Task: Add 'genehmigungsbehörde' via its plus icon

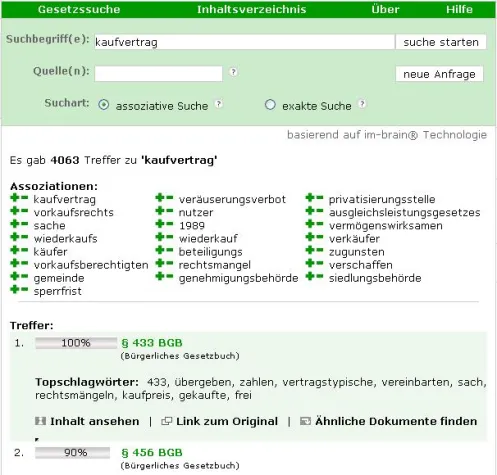Action: pos(160,276)
